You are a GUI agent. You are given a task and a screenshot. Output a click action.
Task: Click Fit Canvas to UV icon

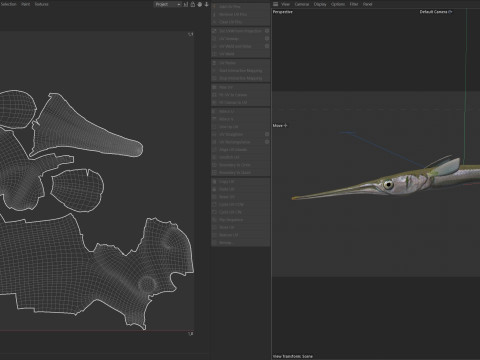click(215, 102)
